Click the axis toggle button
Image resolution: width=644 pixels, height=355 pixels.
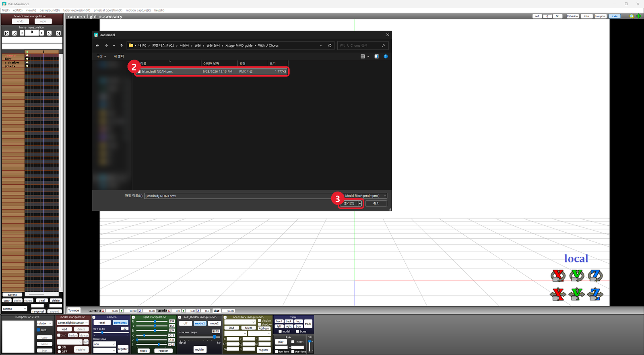[x=615, y=16]
